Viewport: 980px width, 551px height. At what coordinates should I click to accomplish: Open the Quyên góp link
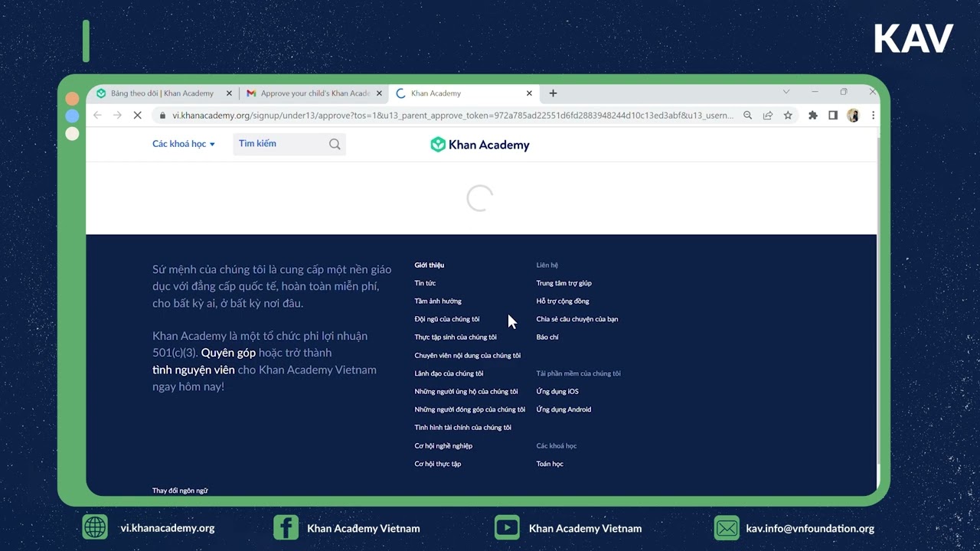click(x=228, y=353)
